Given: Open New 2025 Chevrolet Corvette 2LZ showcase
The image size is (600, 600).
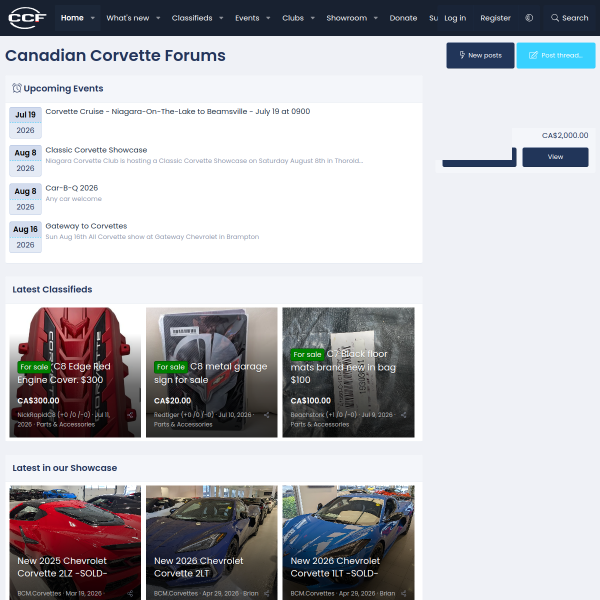Looking at the screenshot, I should click(62, 567).
